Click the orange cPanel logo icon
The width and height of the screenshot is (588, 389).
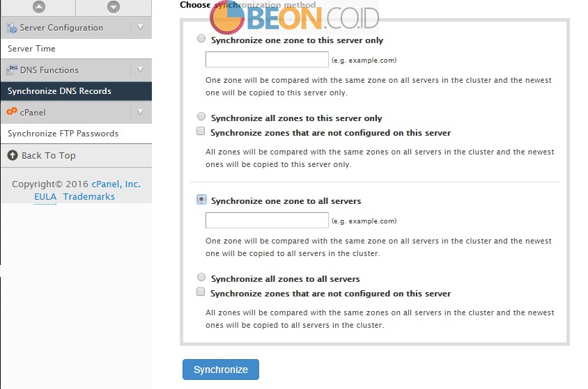click(12, 111)
